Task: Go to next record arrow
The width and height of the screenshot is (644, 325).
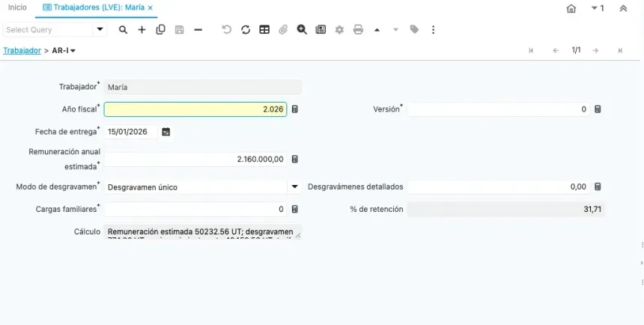Action: pyautogui.click(x=595, y=50)
